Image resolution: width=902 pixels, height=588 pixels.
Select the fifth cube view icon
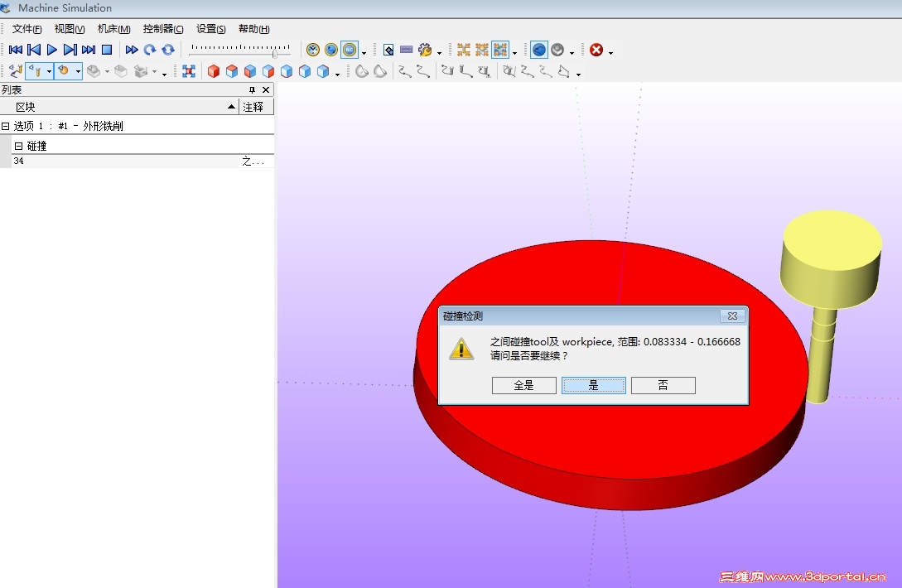[287, 71]
